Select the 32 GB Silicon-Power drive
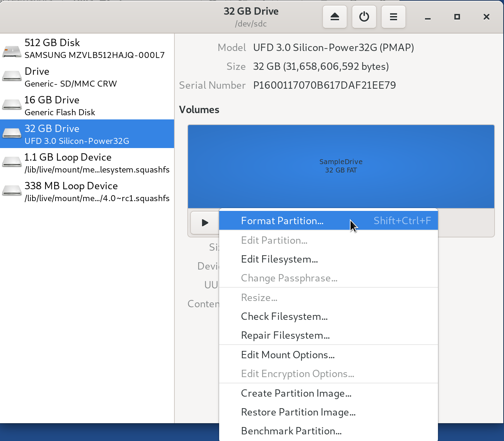 (87, 134)
